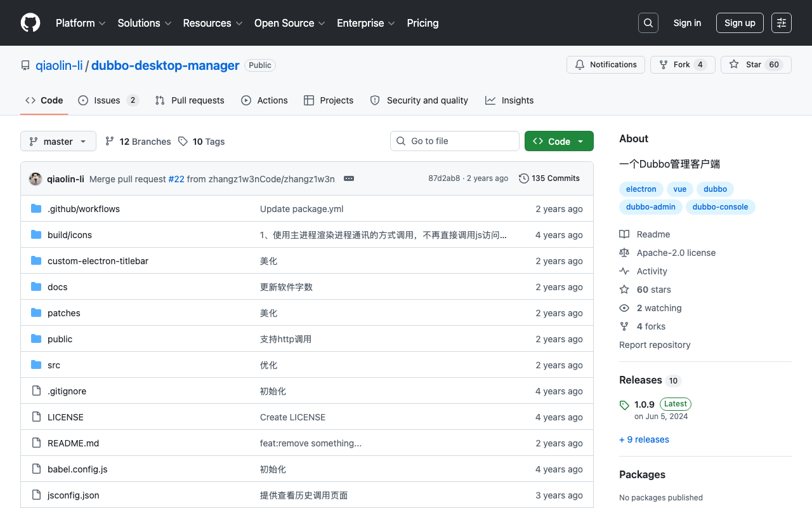Open the docs folder

57,287
